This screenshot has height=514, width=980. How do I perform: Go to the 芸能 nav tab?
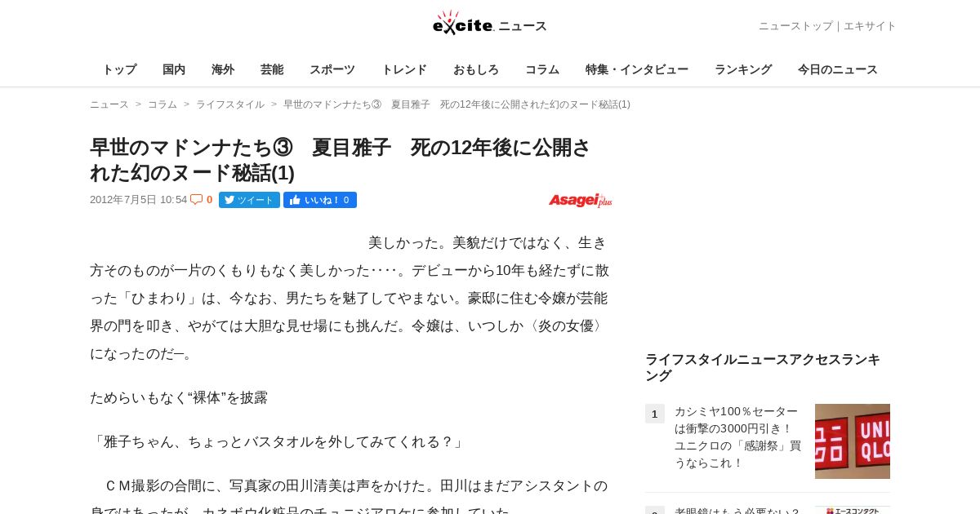[x=272, y=69]
